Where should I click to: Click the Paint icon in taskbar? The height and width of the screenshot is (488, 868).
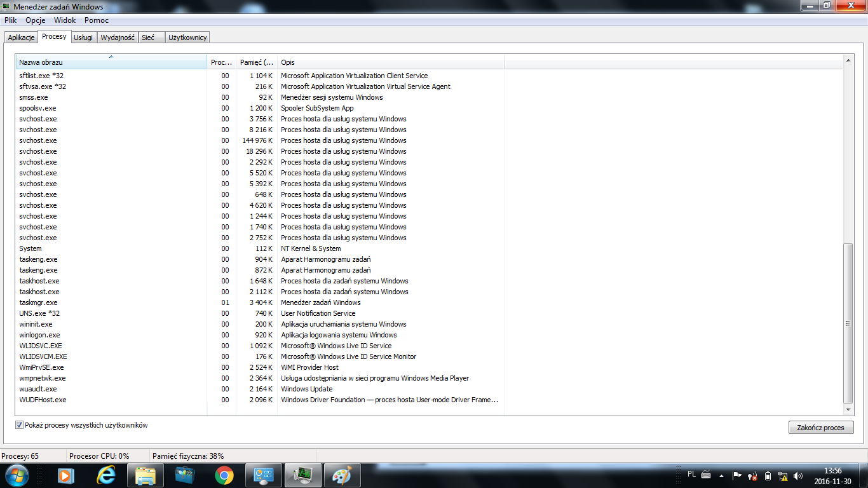[x=342, y=475]
